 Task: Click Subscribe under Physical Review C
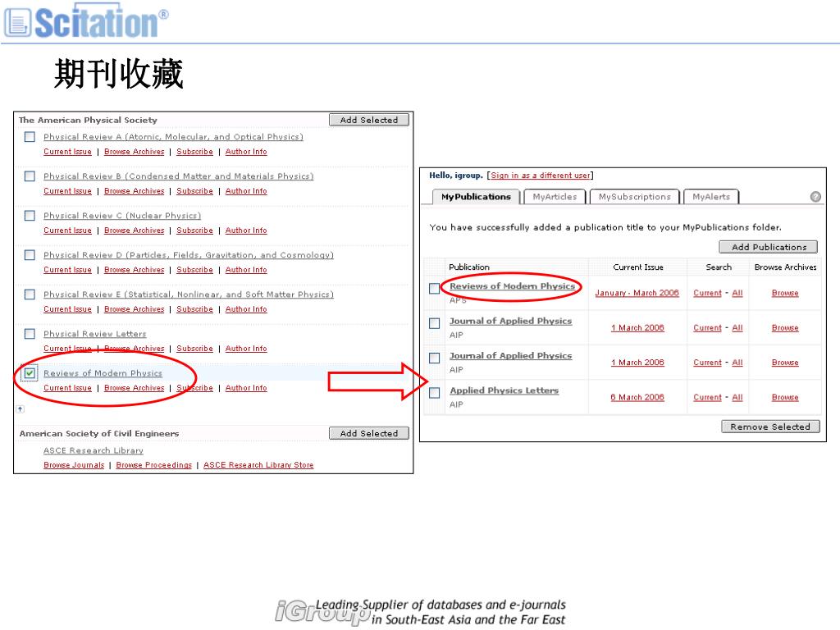tap(194, 231)
